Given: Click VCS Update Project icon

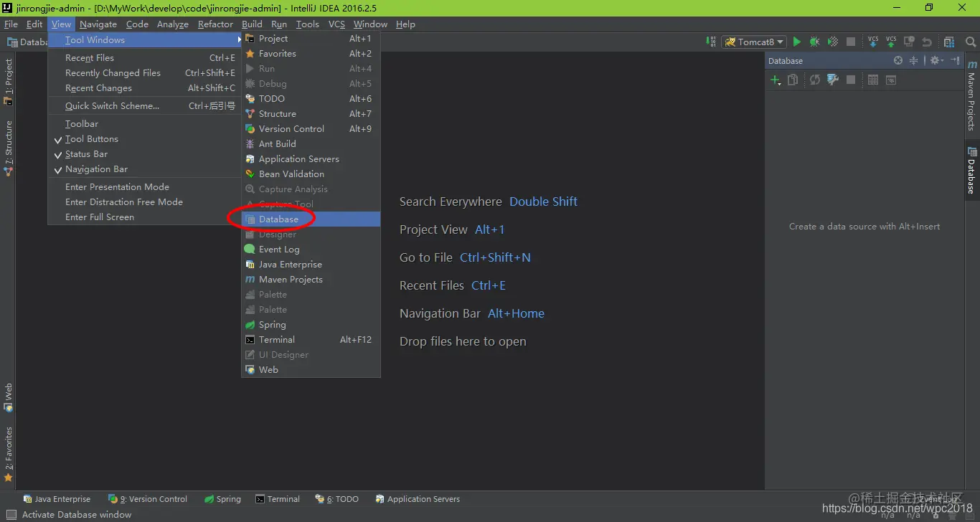Looking at the screenshot, I should [873, 42].
